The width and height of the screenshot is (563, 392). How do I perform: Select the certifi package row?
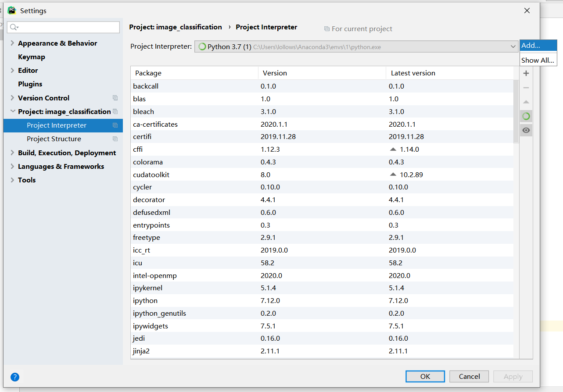point(322,137)
